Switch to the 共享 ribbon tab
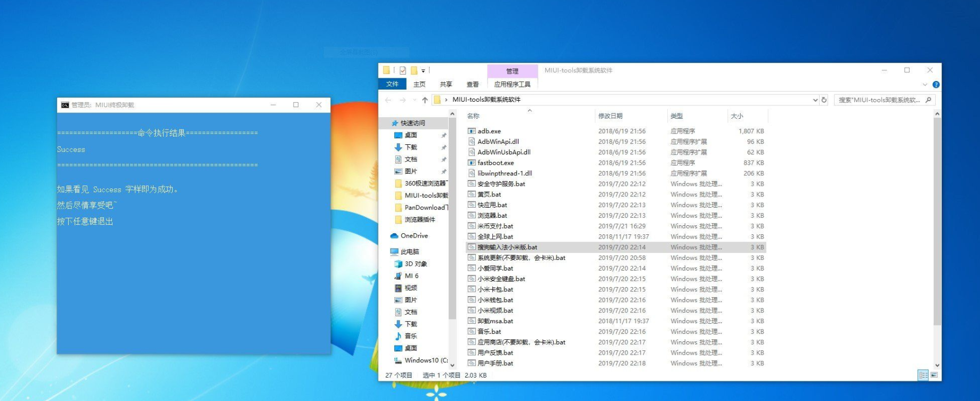The height and width of the screenshot is (401, 980). pyautogui.click(x=446, y=84)
